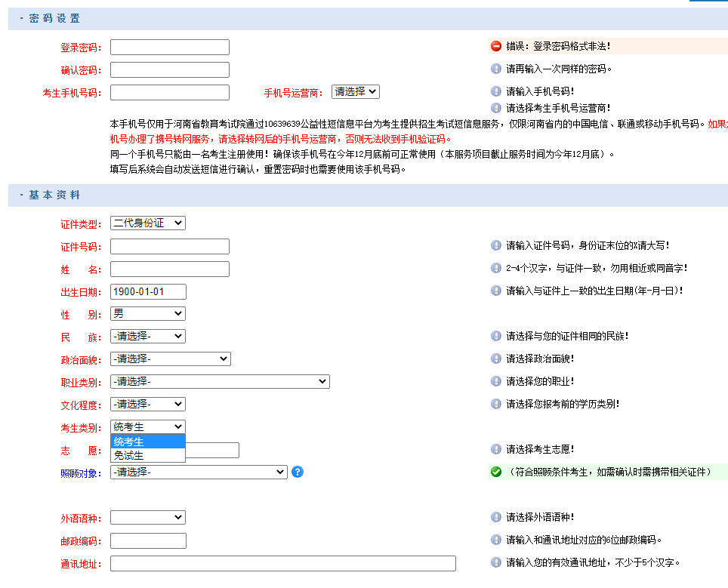This screenshot has width=728, height=588.
Task: Select 免试生 from the open list
Action: [148, 455]
